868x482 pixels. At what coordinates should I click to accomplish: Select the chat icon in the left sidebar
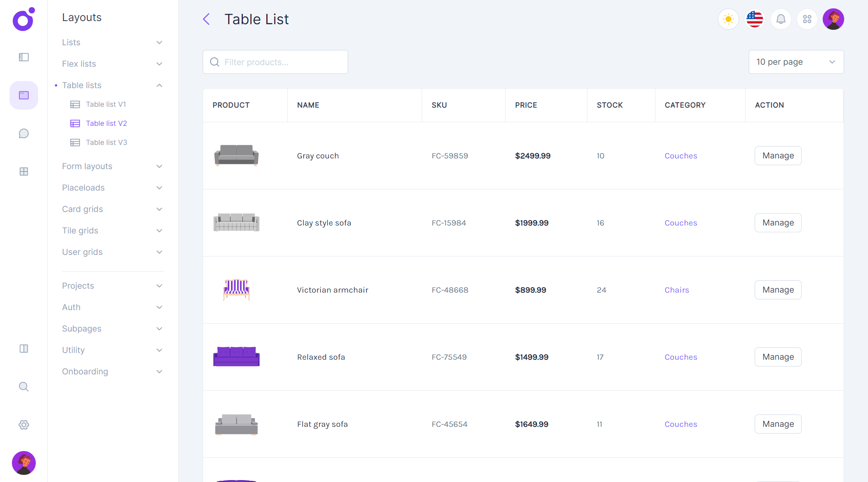tap(23, 133)
